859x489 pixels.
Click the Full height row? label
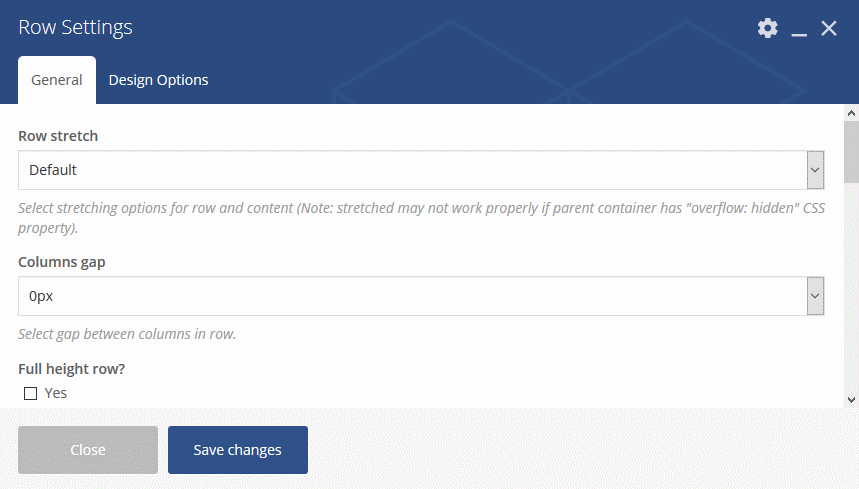coord(72,369)
